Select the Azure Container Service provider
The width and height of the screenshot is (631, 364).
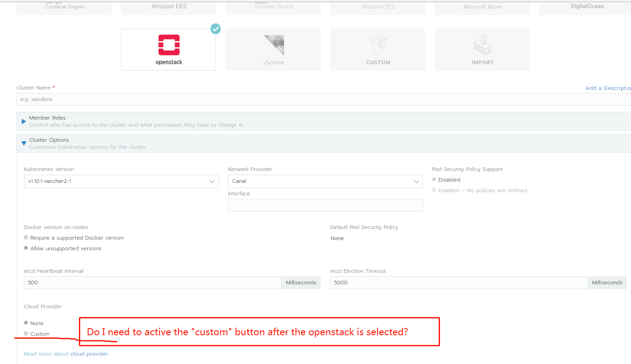[x=273, y=5]
